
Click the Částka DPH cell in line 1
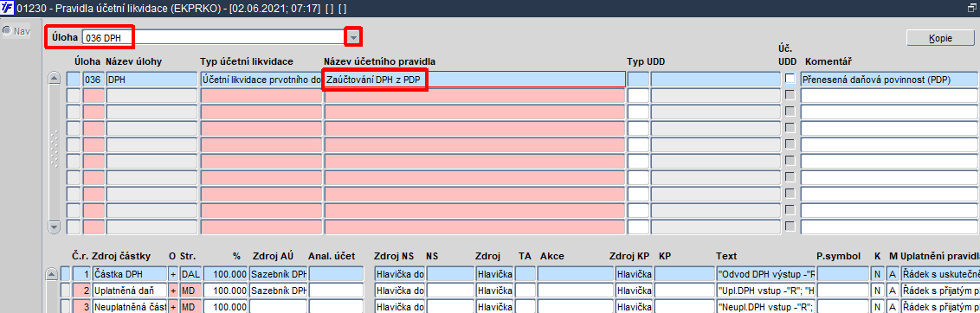point(129,273)
